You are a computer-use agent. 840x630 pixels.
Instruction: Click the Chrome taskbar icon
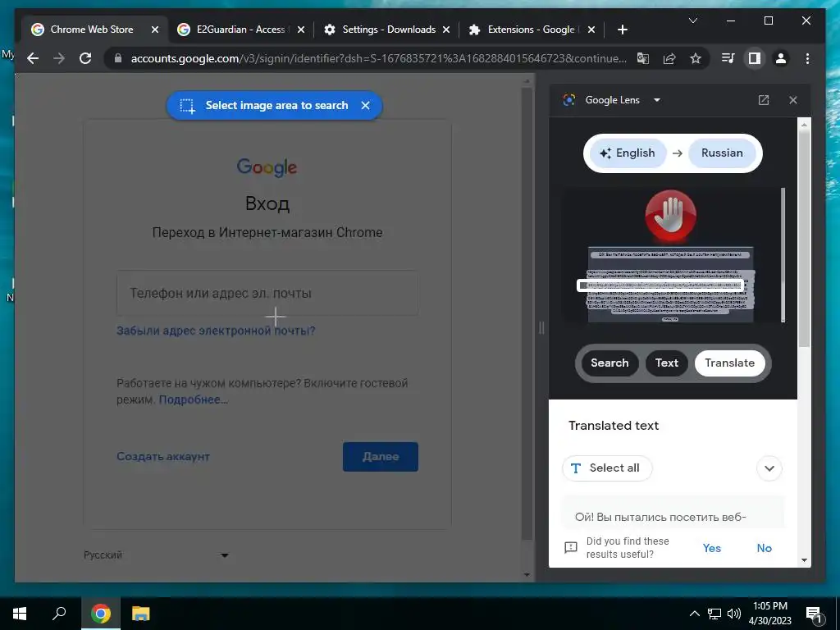pos(101,614)
